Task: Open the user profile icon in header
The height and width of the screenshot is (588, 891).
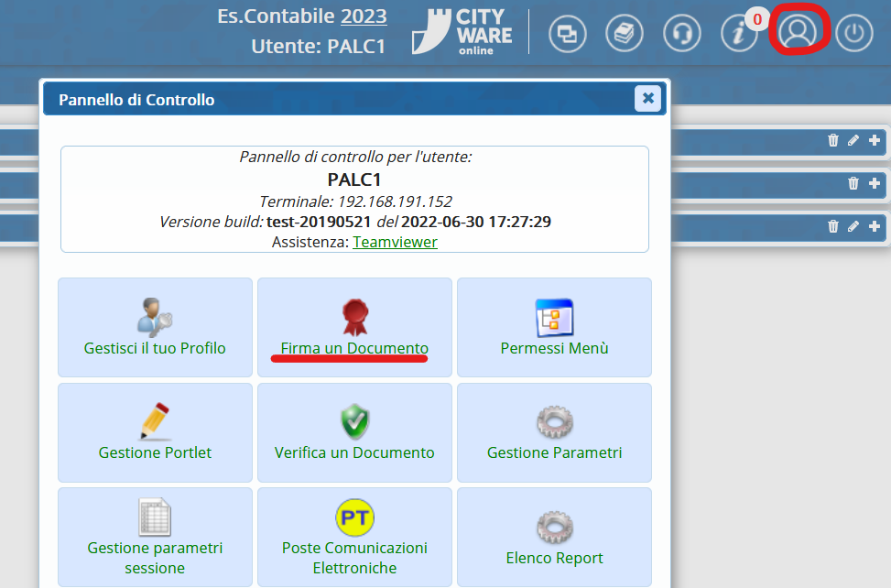Action: point(798,32)
